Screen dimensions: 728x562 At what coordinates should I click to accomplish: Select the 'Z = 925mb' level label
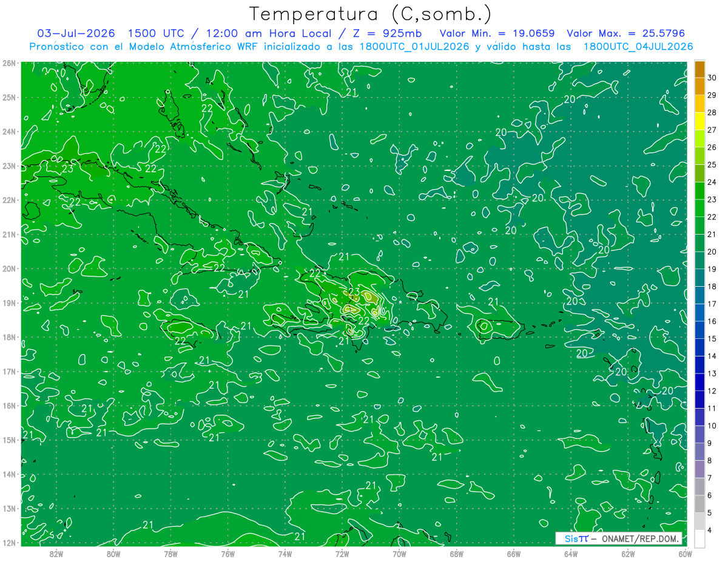coord(386,33)
